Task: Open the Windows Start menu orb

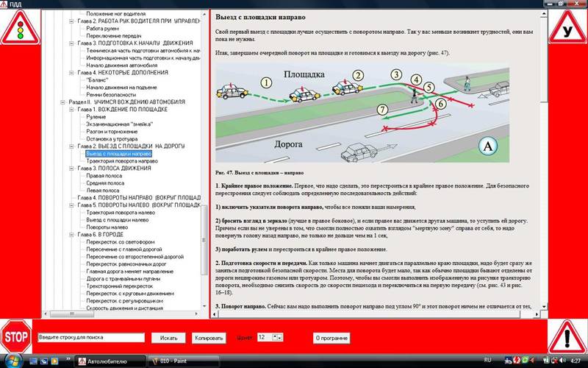Action: (9, 361)
